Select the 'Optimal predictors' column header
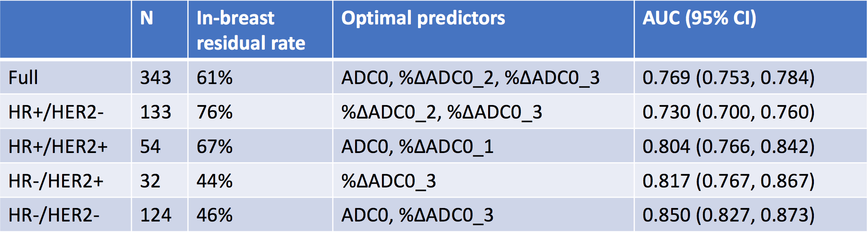Viewport: 868px width, 232px height. coord(423,18)
